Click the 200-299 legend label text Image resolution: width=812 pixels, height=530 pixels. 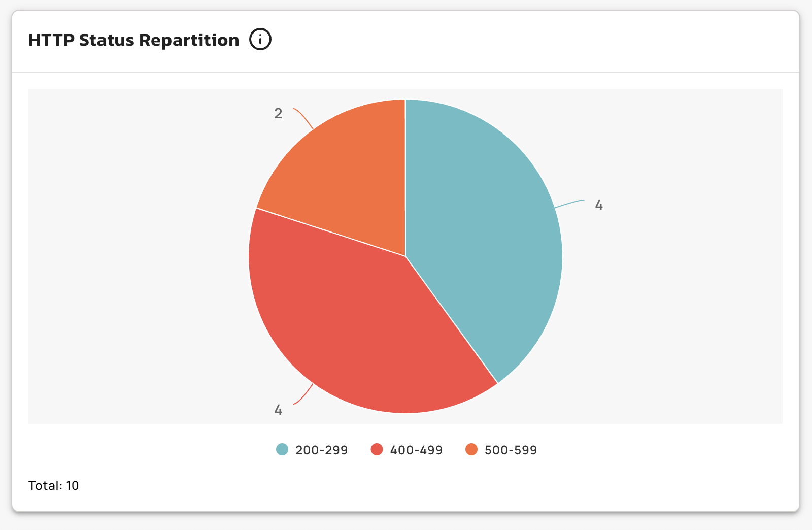[321, 450]
